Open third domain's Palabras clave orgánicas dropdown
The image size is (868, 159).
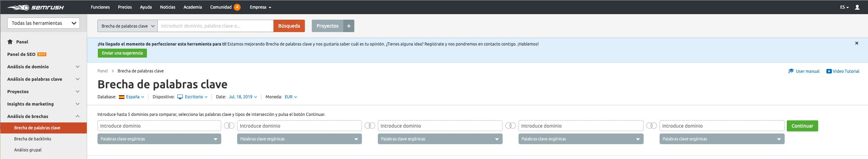(440, 139)
